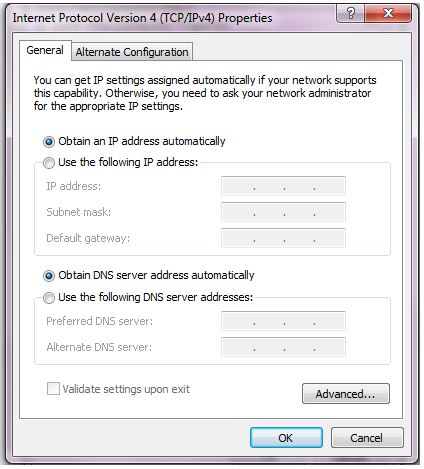Click the IP address label text
Viewport: 424px width, 469px height.
tap(74, 186)
